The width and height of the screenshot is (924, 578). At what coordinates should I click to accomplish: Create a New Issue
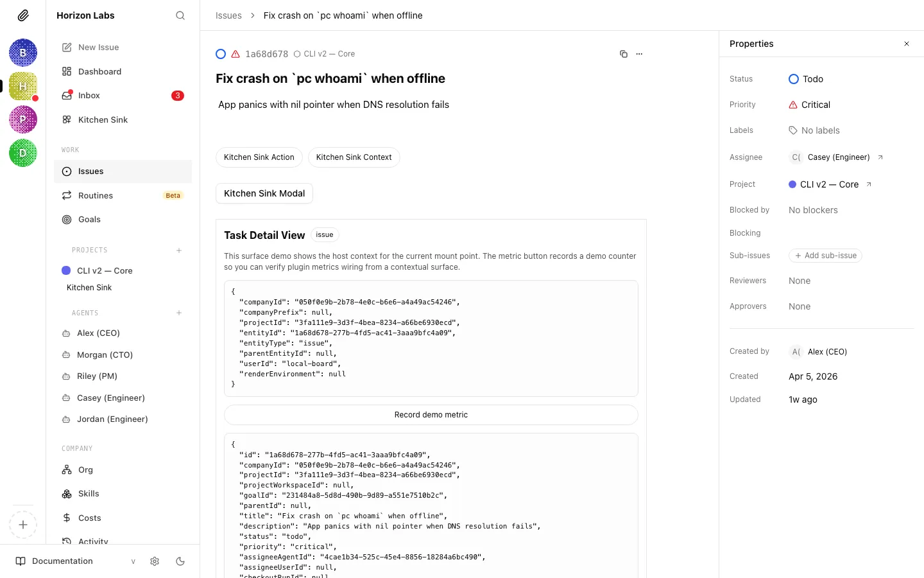coord(123,48)
